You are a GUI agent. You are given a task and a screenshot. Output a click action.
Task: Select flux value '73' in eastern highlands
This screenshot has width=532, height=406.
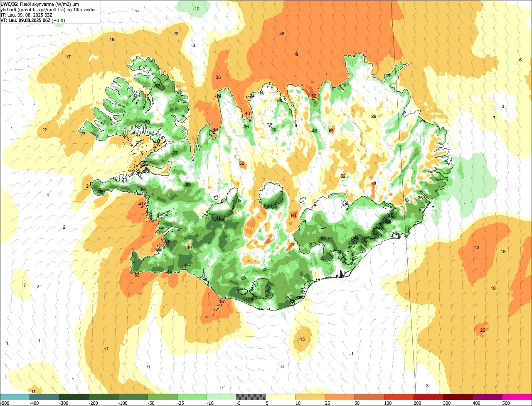pyautogui.click(x=374, y=183)
